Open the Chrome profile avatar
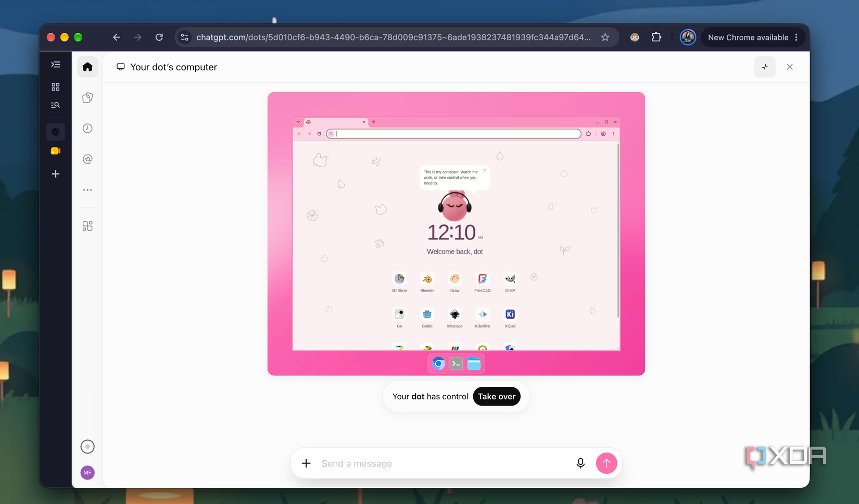 click(x=688, y=37)
